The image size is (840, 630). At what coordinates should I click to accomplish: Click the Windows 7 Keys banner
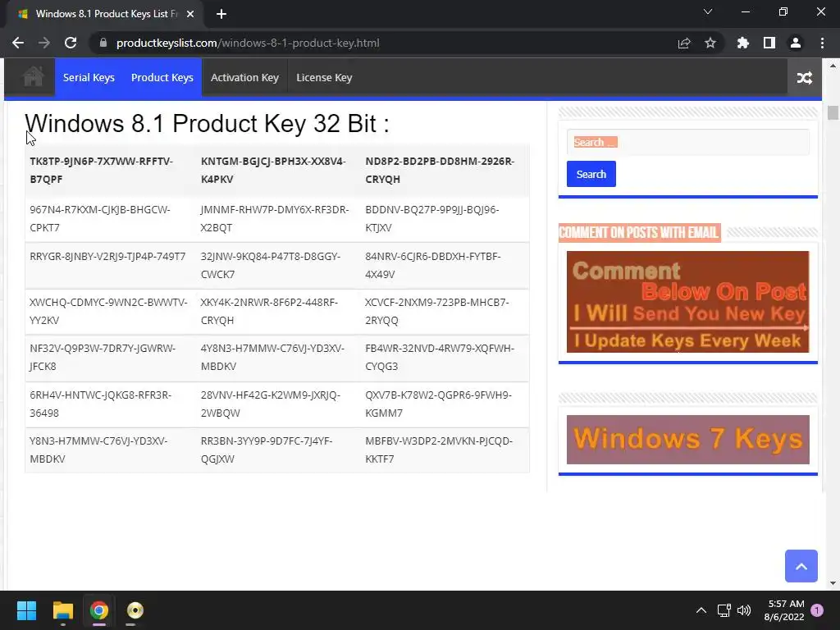coord(688,440)
